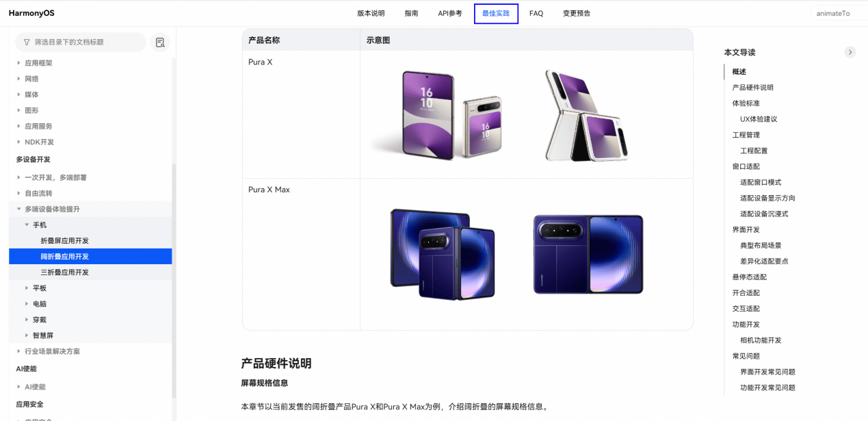This screenshot has height=421, width=868.
Task: Expand the 应用框架 tree node
Action: 19,63
